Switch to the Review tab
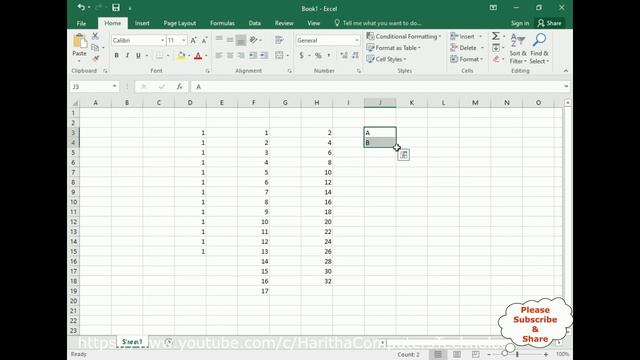This screenshot has height=360, width=640. 284,23
